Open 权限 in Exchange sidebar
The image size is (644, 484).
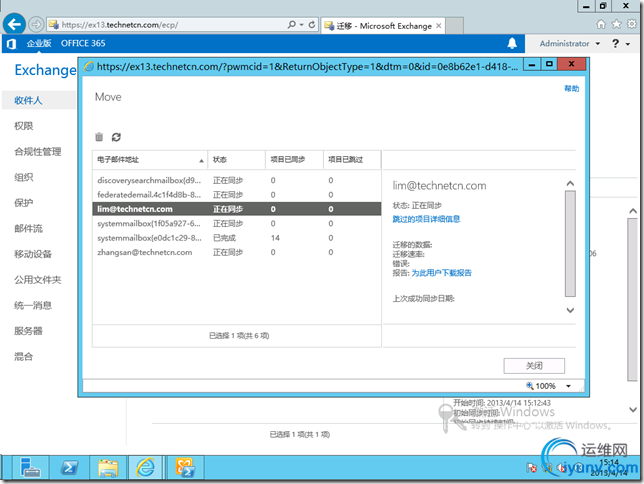(23, 126)
